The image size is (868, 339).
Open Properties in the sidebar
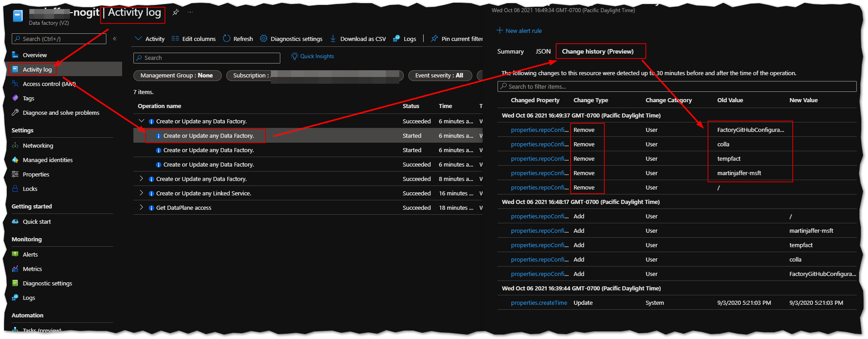point(36,174)
